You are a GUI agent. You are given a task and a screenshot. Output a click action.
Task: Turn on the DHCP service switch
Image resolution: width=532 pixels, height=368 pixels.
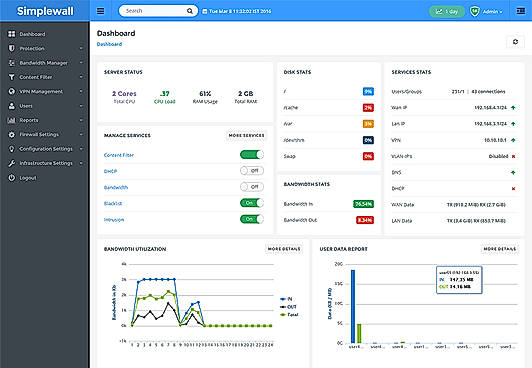tap(252, 171)
